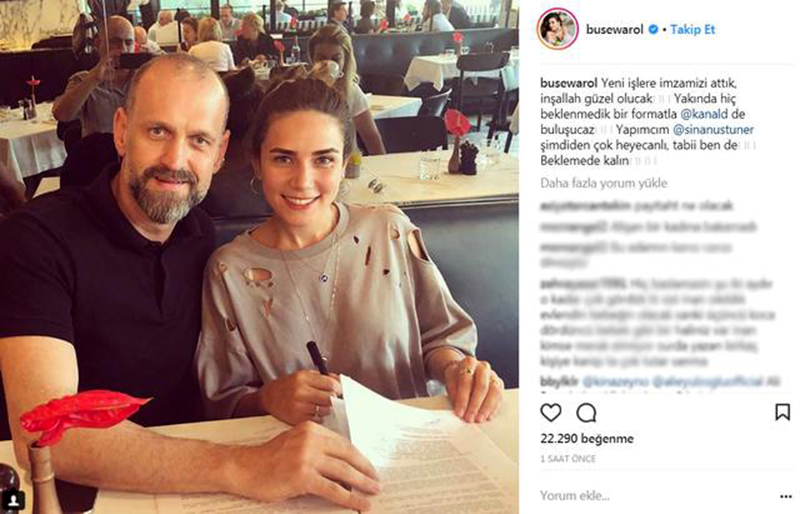The height and width of the screenshot is (514, 800).
Task: Follow the account with Takip Et
Action: tap(692, 30)
